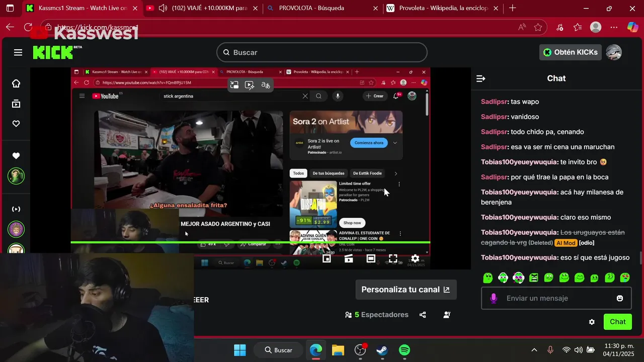The width and height of the screenshot is (644, 362).
Task: Open File Explorer from taskbar
Action: pyautogui.click(x=338, y=350)
